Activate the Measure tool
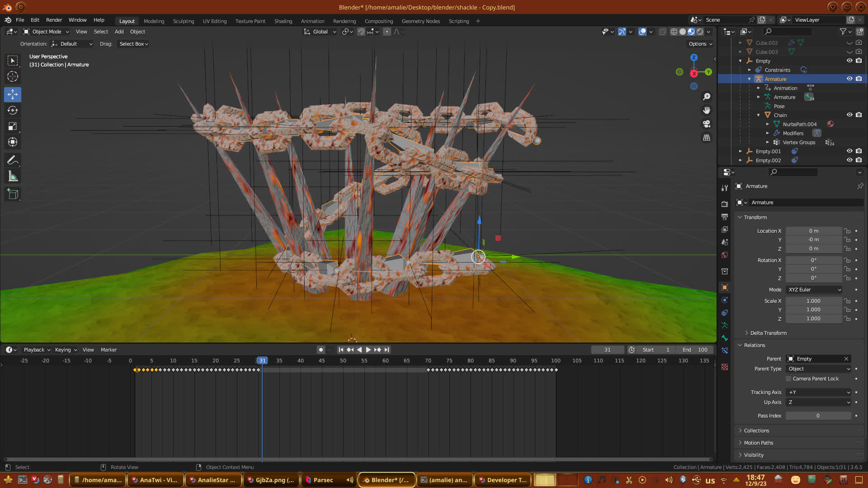The width and height of the screenshot is (868, 488). 13,177
